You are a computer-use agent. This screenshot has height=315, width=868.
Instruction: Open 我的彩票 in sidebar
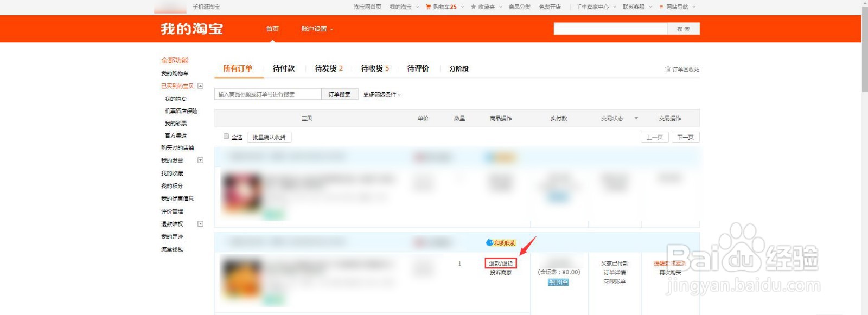[176, 124]
